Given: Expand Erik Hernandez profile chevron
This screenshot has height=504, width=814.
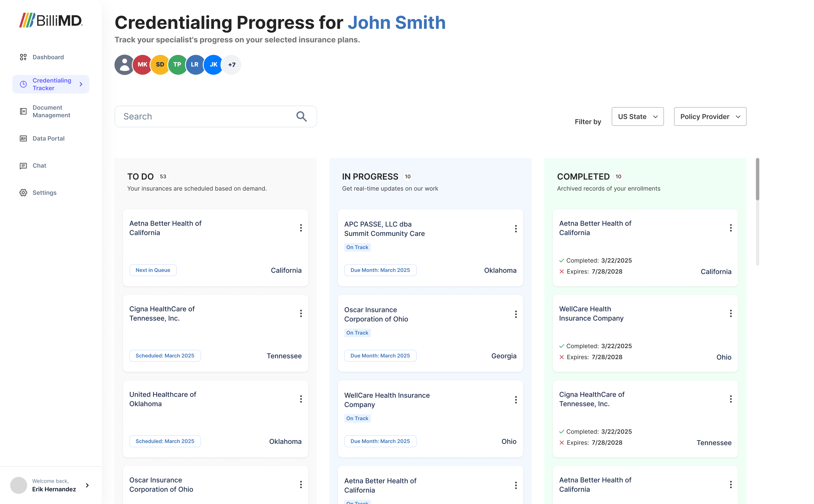Looking at the screenshot, I should [87, 485].
